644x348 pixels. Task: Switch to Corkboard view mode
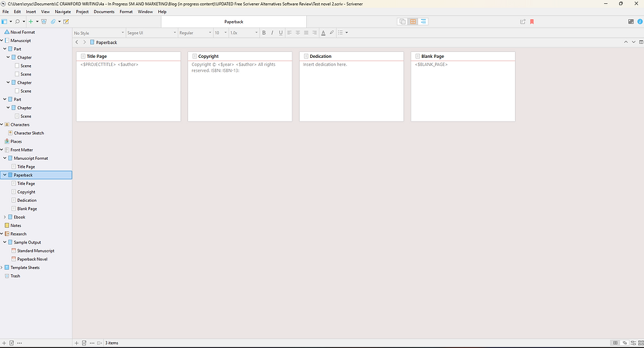[x=413, y=22]
